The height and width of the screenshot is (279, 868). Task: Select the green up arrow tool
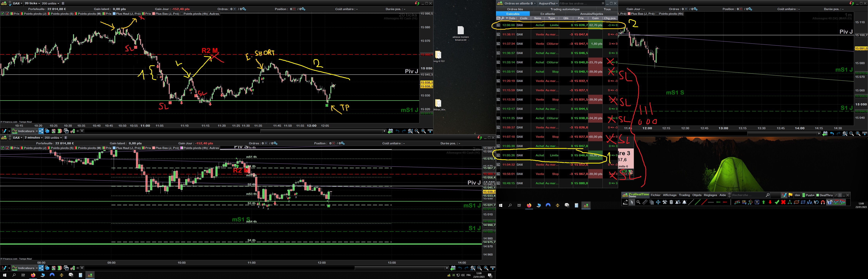(x=764, y=202)
